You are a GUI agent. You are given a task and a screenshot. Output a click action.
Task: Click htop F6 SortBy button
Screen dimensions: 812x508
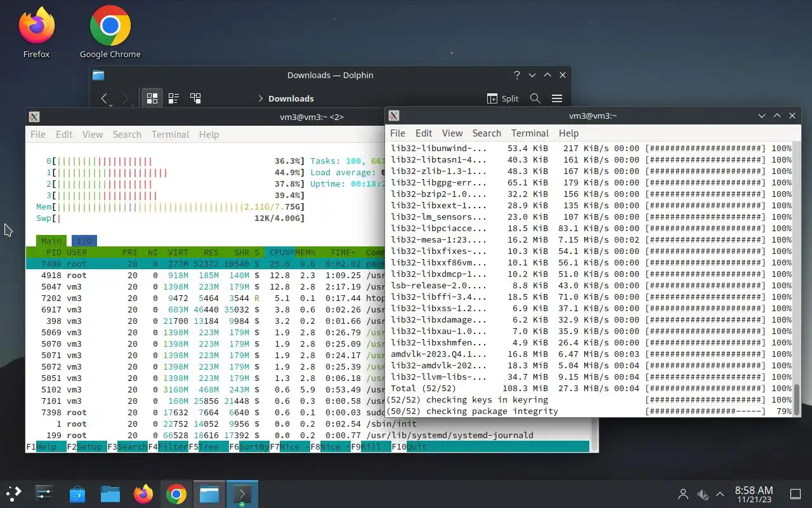click(249, 446)
